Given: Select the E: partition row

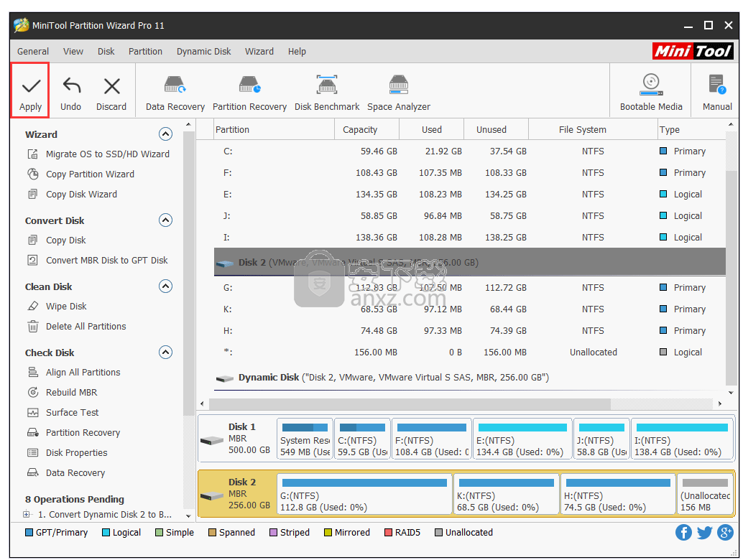Looking at the screenshot, I should (469, 194).
